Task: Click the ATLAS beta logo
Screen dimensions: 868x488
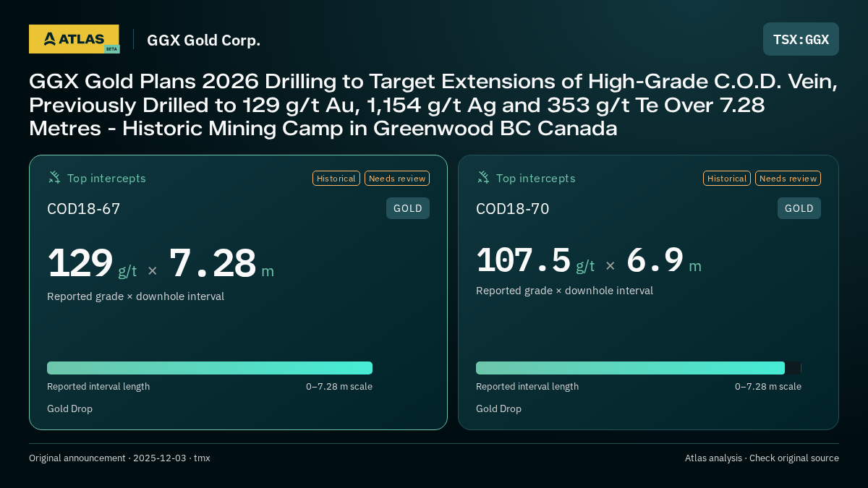Action: tap(74, 39)
